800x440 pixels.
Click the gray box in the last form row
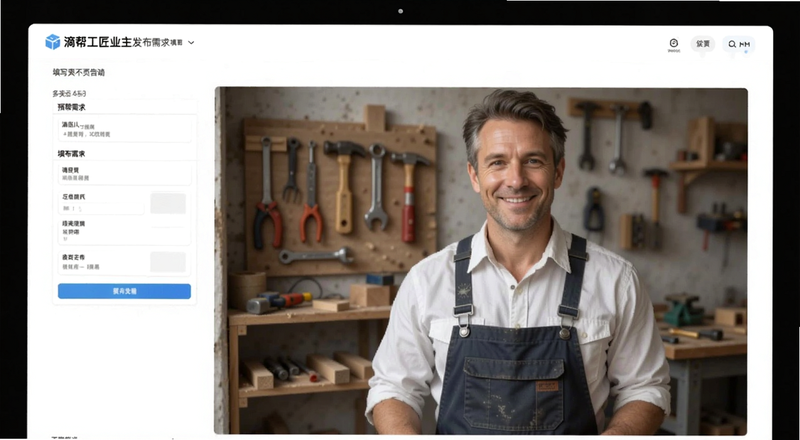pyautogui.click(x=168, y=262)
